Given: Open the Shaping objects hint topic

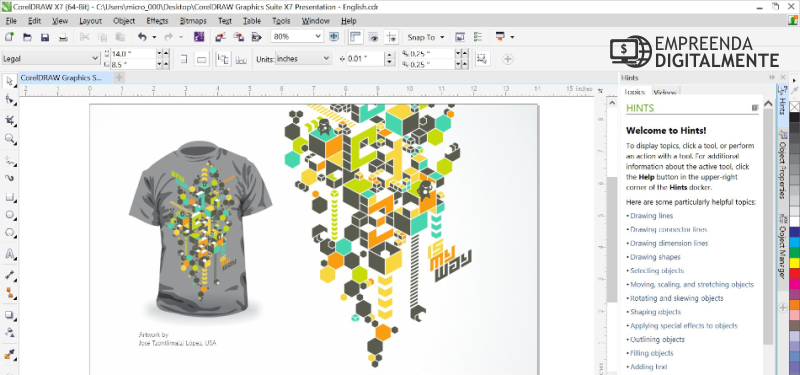Looking at the screenshot, I should point(655,312).
